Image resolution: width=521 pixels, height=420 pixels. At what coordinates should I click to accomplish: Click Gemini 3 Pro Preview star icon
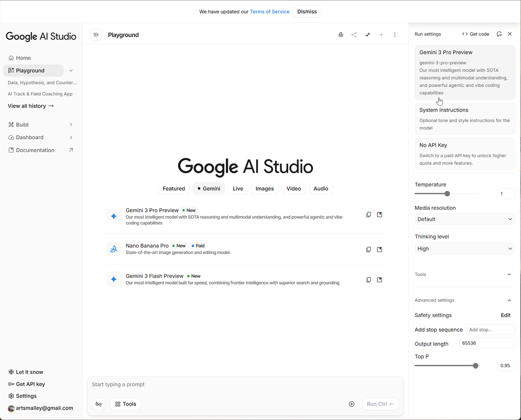point(114,216)
